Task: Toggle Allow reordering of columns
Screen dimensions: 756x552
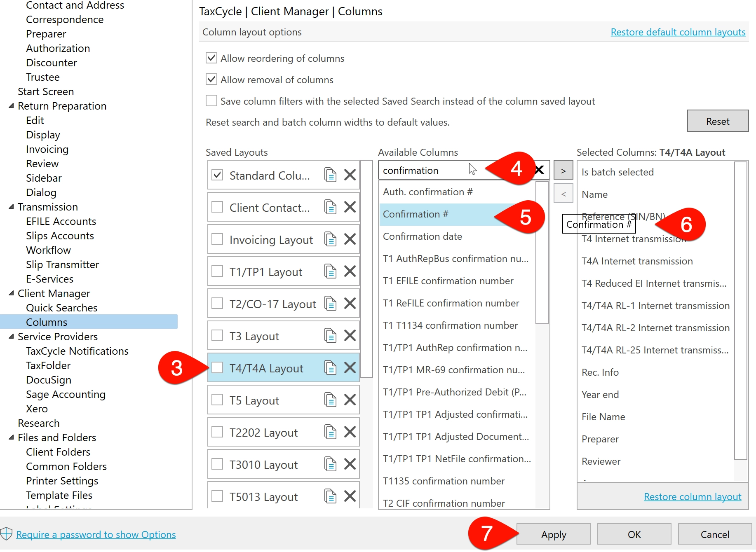Action: tap(211, 58)
